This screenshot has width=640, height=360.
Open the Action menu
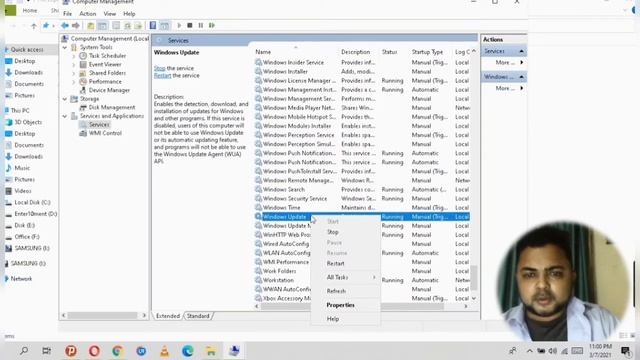click(x=87, y=13)
